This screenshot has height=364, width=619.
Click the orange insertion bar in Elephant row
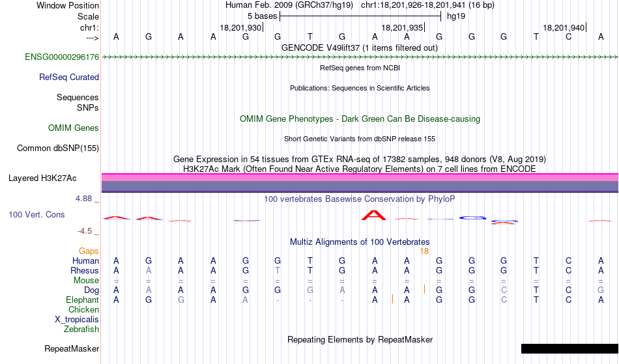[392, 299]
